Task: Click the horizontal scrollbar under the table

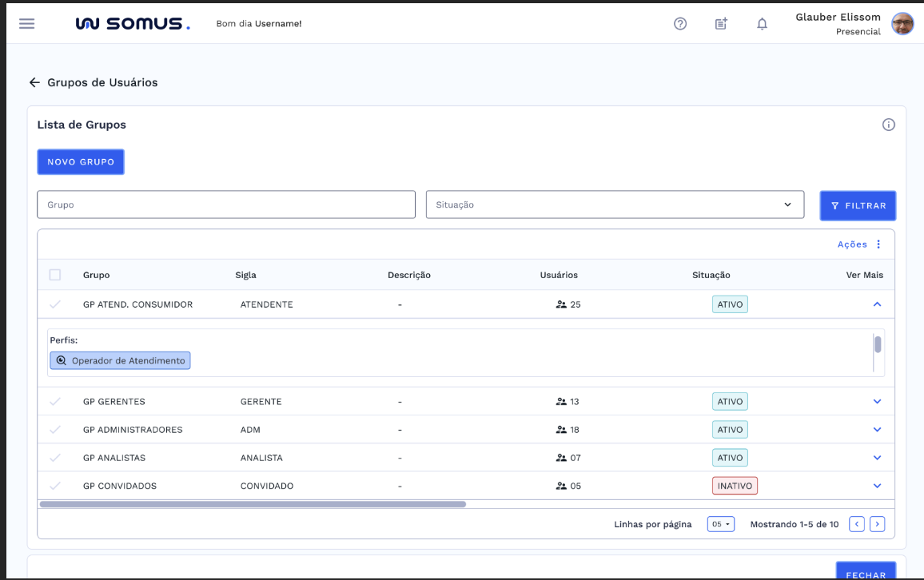Action: point(253,504)
